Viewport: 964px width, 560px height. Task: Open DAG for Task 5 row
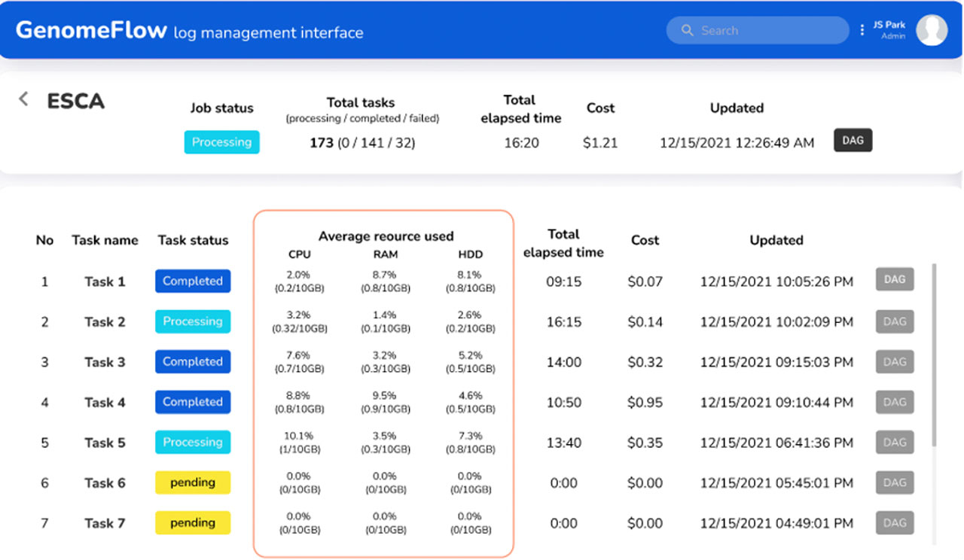click(895, 442)
